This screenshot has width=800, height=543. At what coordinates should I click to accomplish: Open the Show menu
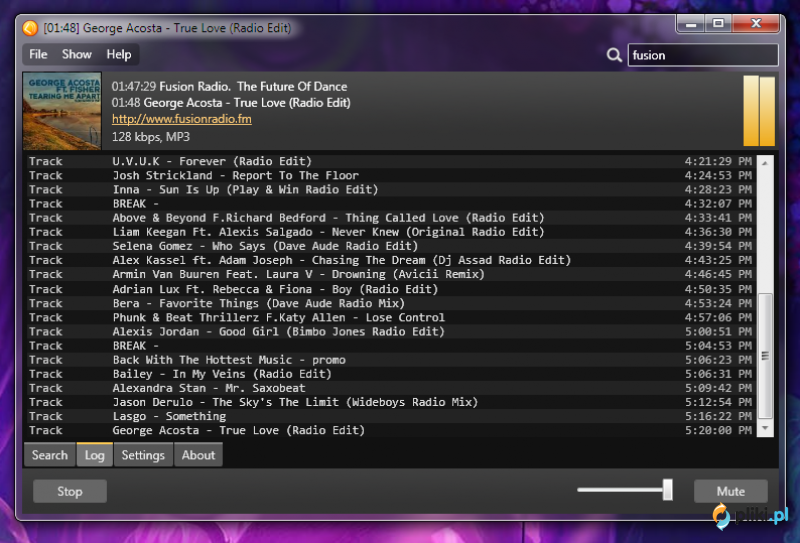(x=77, y=54)
